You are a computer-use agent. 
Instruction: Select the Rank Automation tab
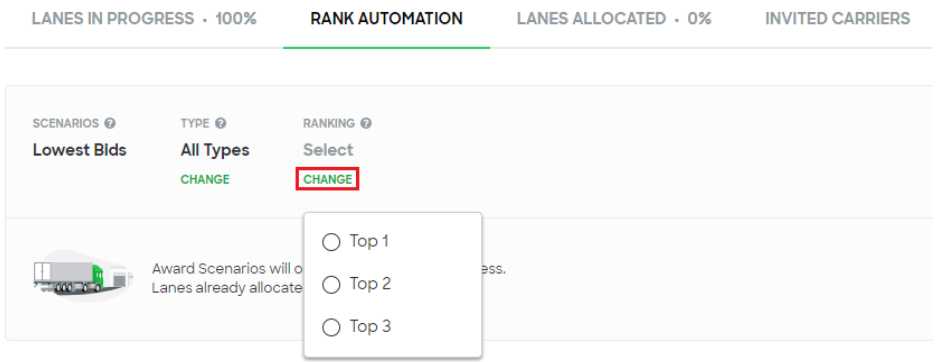386,19
